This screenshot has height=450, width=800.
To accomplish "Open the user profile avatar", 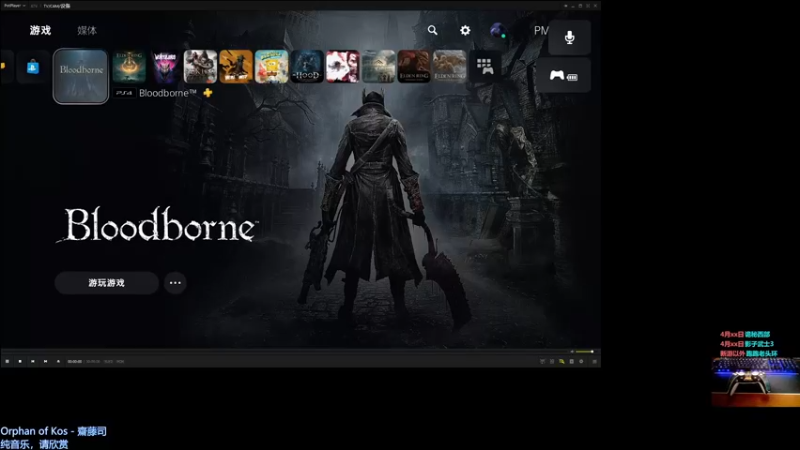I will tap(498, 31).
